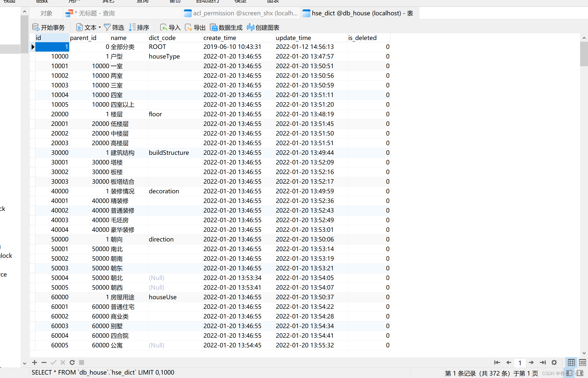Switch to acl_permission @screen_shx tab
The height and width of the screenshot is (378, 588).
pos(241,13)
